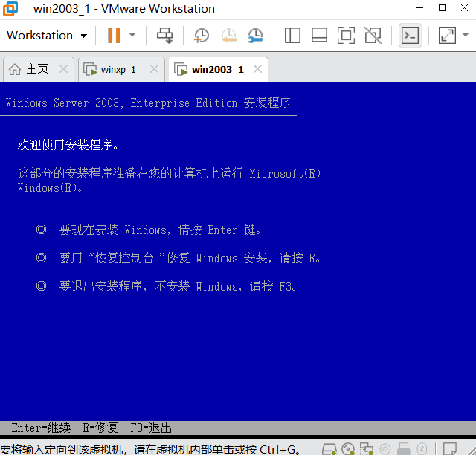Toggle Unity mode icon

[373, 35]
